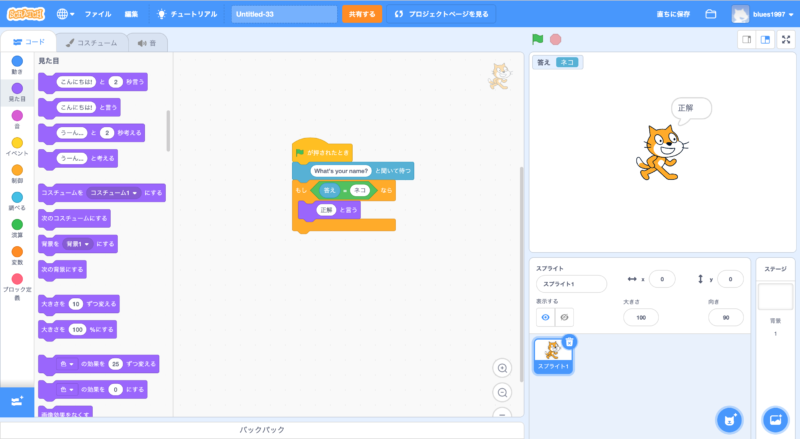Show the sprite using the eye icon
This screenshot has height=439, width=800.
pos(545,316)
